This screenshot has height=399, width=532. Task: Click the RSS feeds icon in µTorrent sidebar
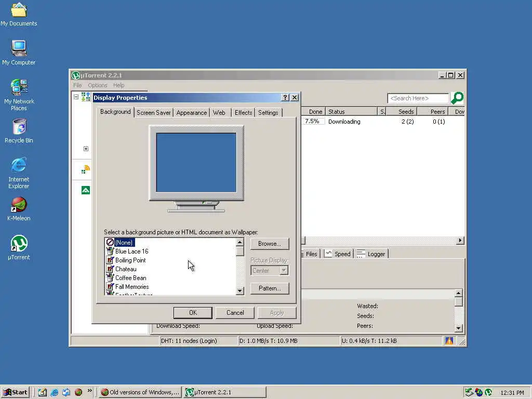pos(86,169)
